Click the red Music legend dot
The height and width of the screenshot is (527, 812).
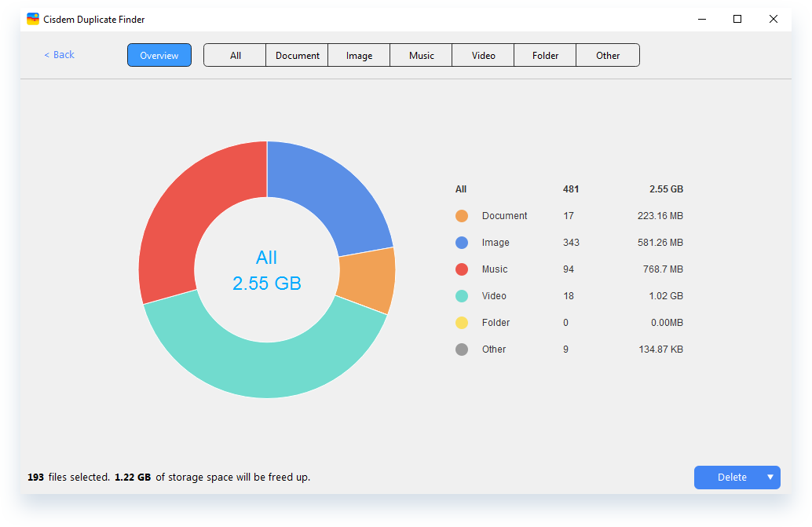pyautogui.click(x=462, y=269)
